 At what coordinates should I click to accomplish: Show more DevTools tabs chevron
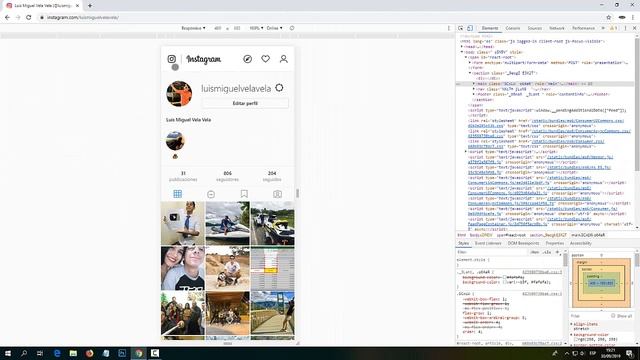(603, 28)
